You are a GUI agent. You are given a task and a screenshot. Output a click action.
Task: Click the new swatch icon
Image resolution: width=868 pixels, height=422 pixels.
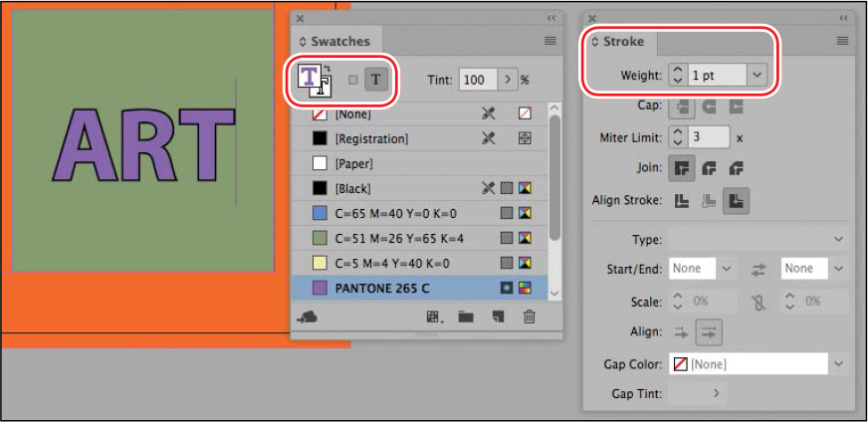click(499, 316)
